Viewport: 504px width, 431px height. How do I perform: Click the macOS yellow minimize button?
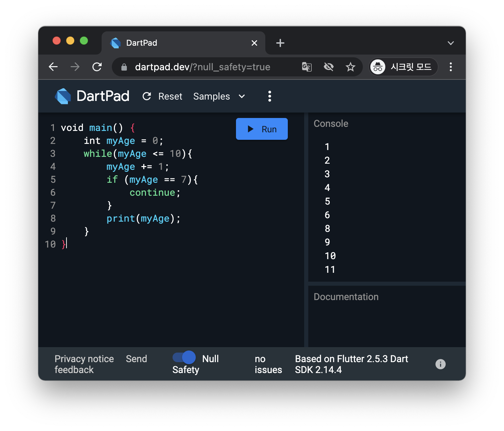(70, 41)
